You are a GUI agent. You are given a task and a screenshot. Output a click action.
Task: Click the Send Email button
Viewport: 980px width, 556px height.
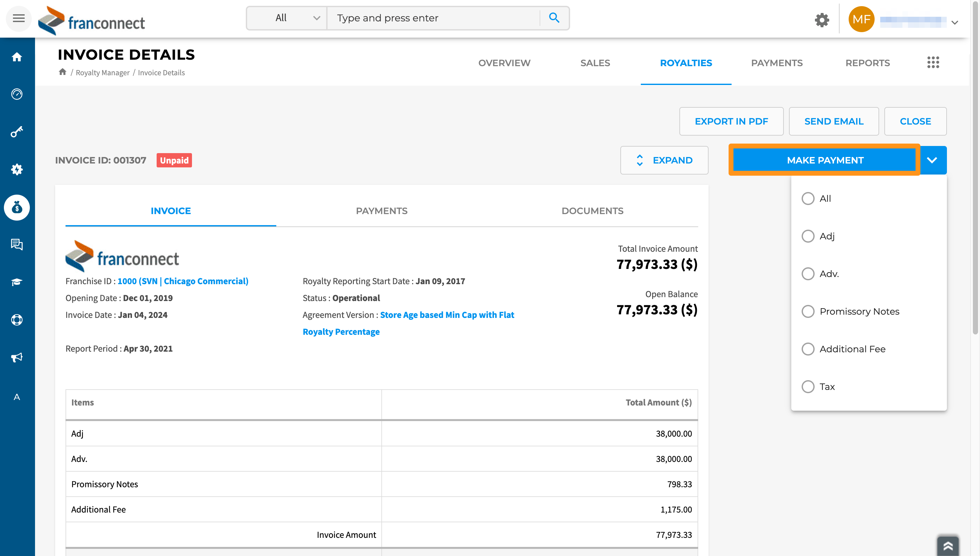(x=834, y=121)
